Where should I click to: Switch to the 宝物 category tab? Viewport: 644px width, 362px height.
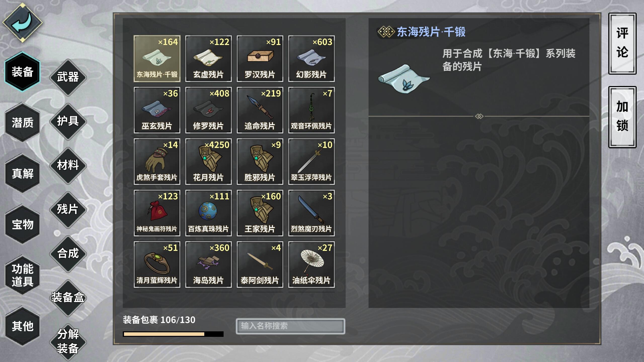click(22, 224)
